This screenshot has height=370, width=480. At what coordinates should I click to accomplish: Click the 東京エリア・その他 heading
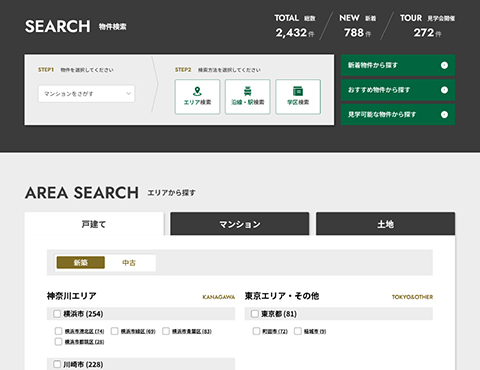(x=282, y=296)
